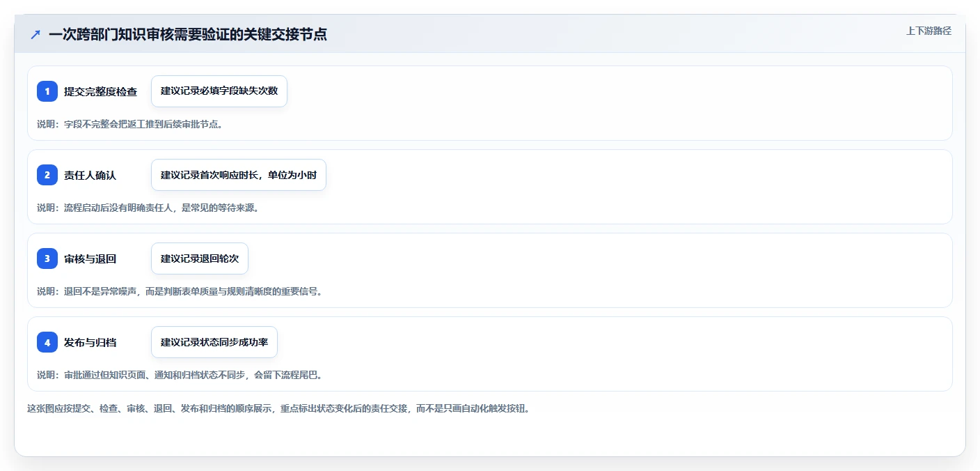
Task: Click the note beginning 审批通过但知识页面
Action: pos(180,375)
